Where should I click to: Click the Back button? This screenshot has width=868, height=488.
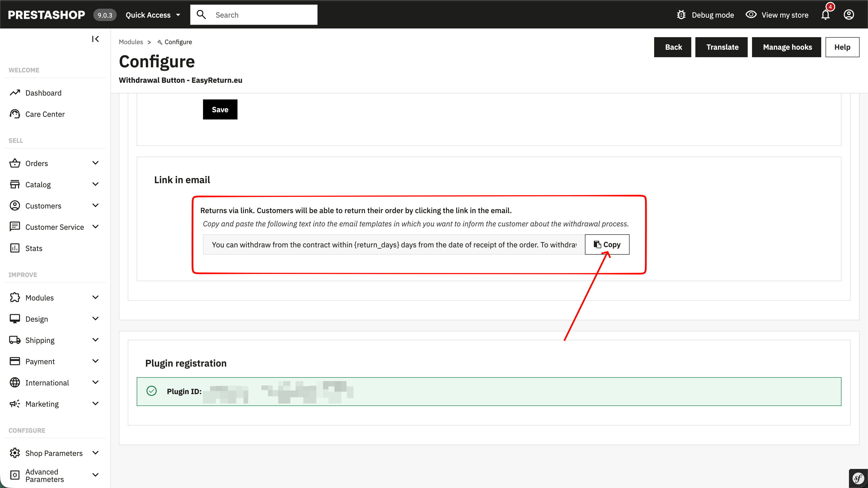coord(672,47)
